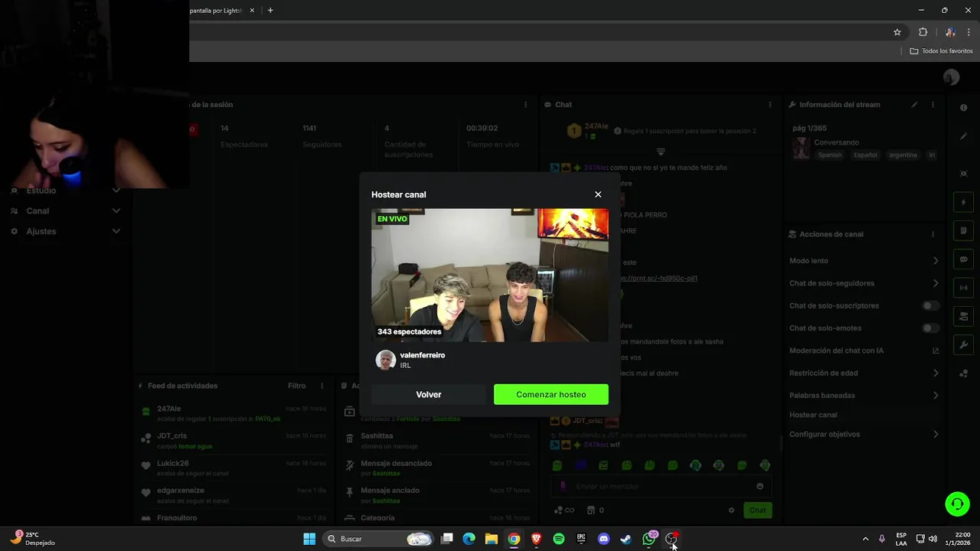The width and height of the screenshot is (980, 551).
Task: Open session panel three-dot menu
Action: tap(525, 105)
